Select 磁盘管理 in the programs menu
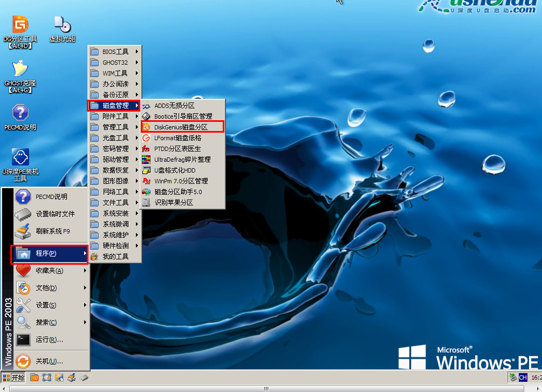The height and width of the screenshot is (392, 542). [115, 105]
